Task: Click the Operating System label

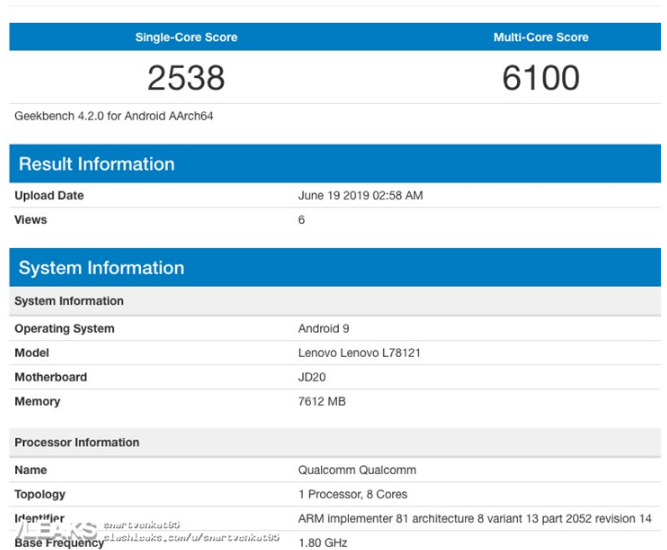Action: [64, 329]
